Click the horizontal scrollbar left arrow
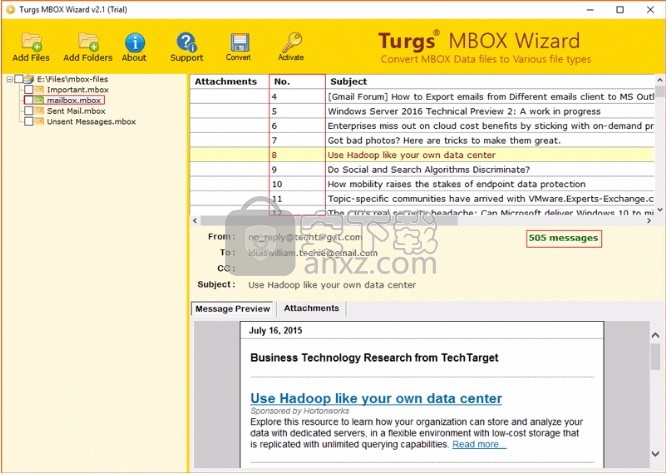 [x=195, y=221]
